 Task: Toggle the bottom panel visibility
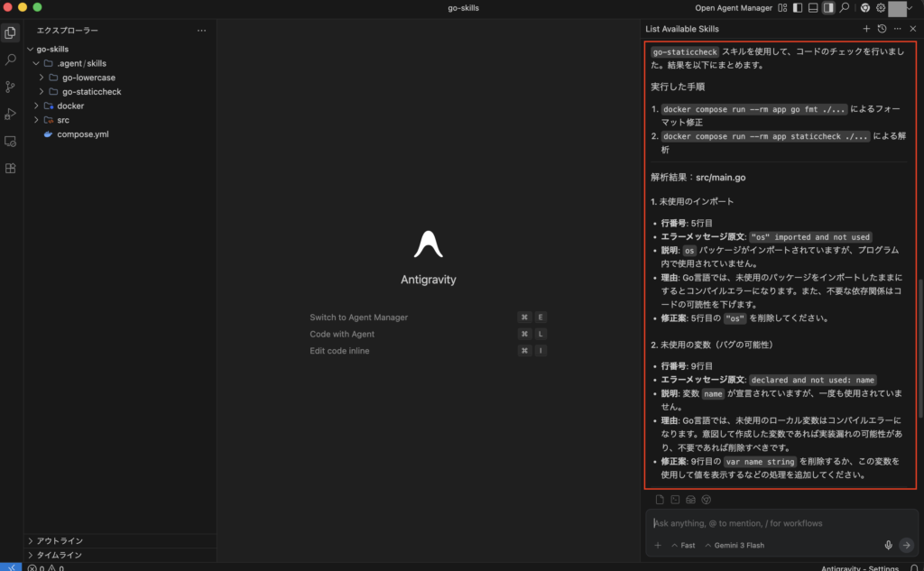(813, 8)
